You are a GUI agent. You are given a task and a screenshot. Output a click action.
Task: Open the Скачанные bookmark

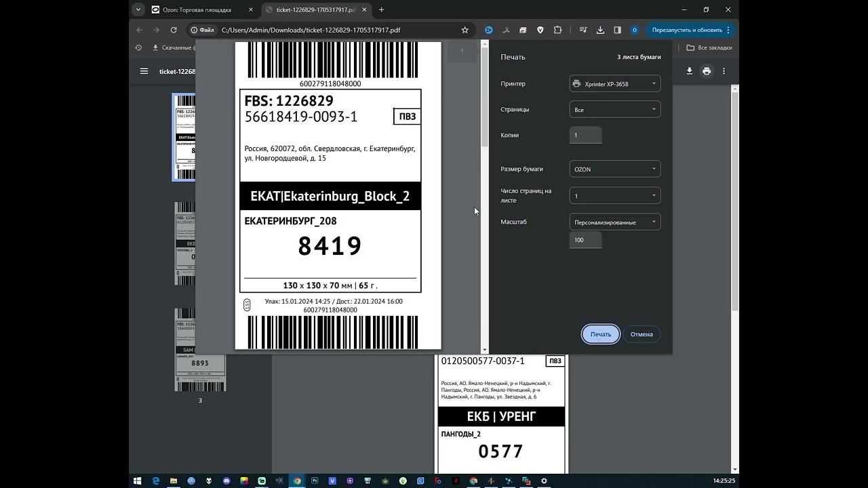(173, 48)
